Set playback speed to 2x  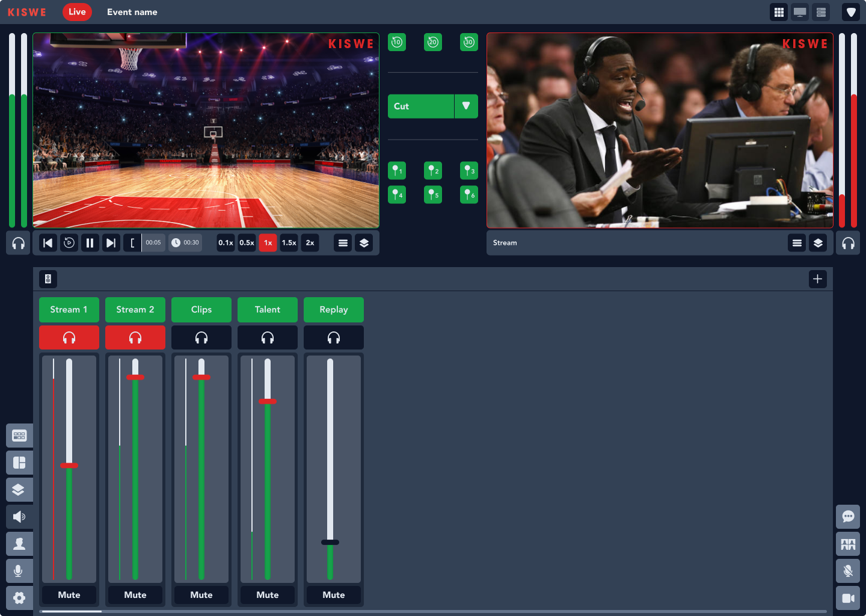coord(310,243)
